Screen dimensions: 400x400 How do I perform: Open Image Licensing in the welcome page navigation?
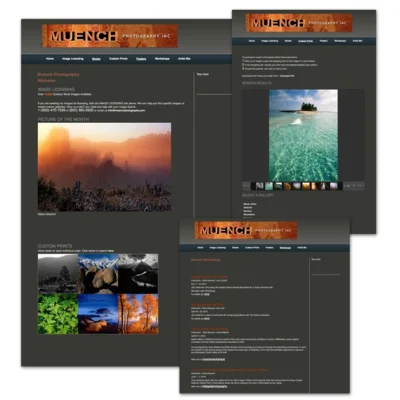click(73, 59)
